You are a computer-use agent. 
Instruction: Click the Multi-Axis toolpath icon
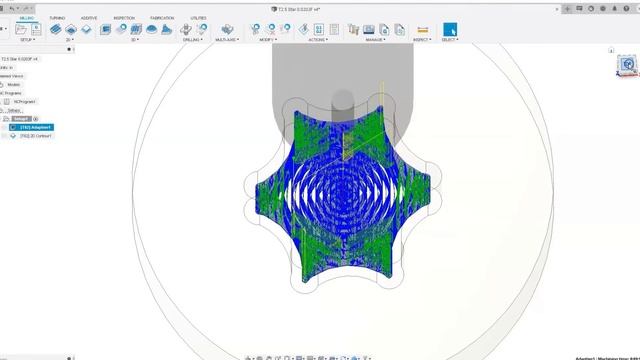point(227,29)
